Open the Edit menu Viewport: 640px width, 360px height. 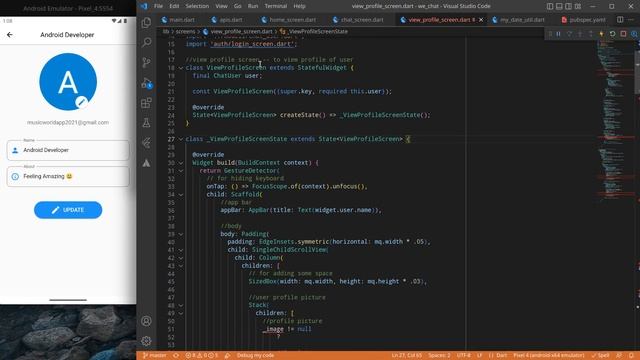tap(174, 6)
